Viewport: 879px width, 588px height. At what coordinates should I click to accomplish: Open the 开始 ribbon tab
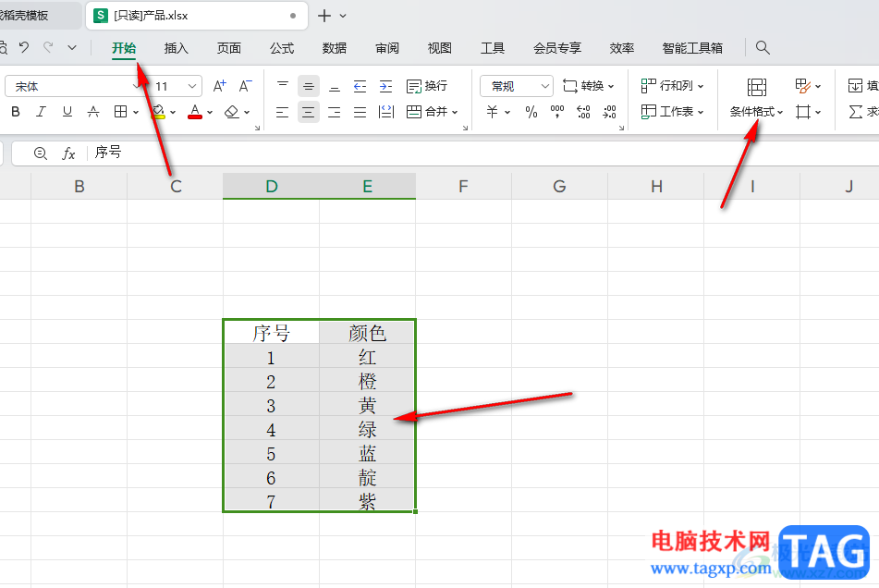point(124,48)
